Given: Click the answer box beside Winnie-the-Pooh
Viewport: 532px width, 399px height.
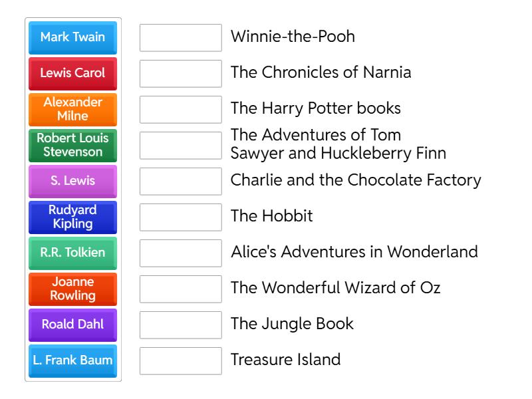Looking at the screenshot, I should tap(180, 37).
